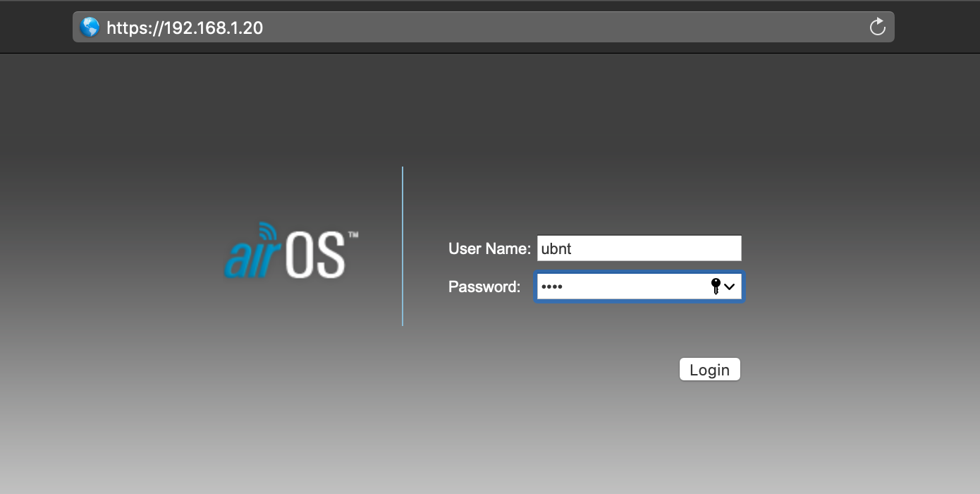980x494 pixels.
Task: Focus the Password input field
Action: click(639, 287)
